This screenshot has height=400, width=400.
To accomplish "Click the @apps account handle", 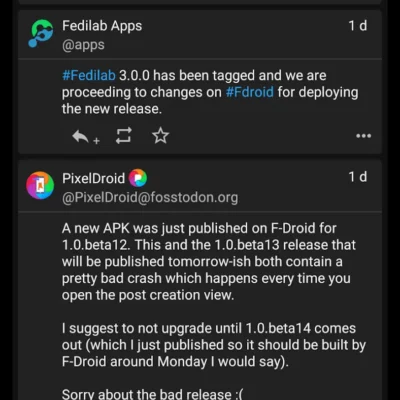I will tap(83, 45).
